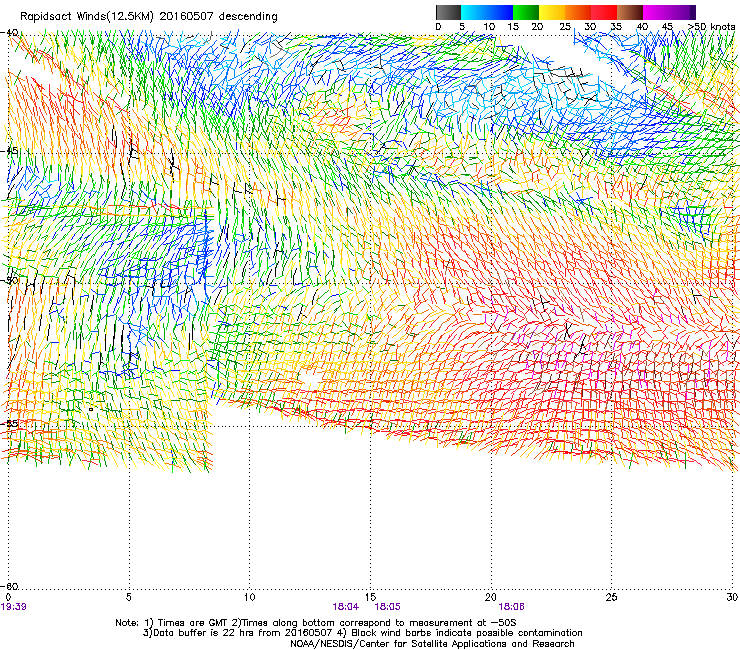
Task: Click the '25' label under the color legend
Action: [x=565, y=27]
